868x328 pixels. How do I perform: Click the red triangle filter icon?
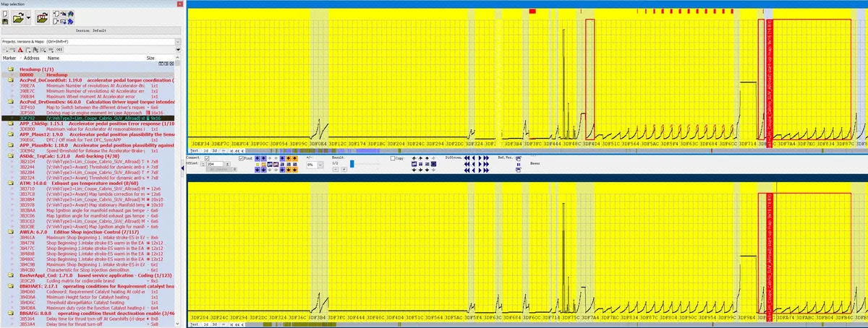[x=20, y=50]
